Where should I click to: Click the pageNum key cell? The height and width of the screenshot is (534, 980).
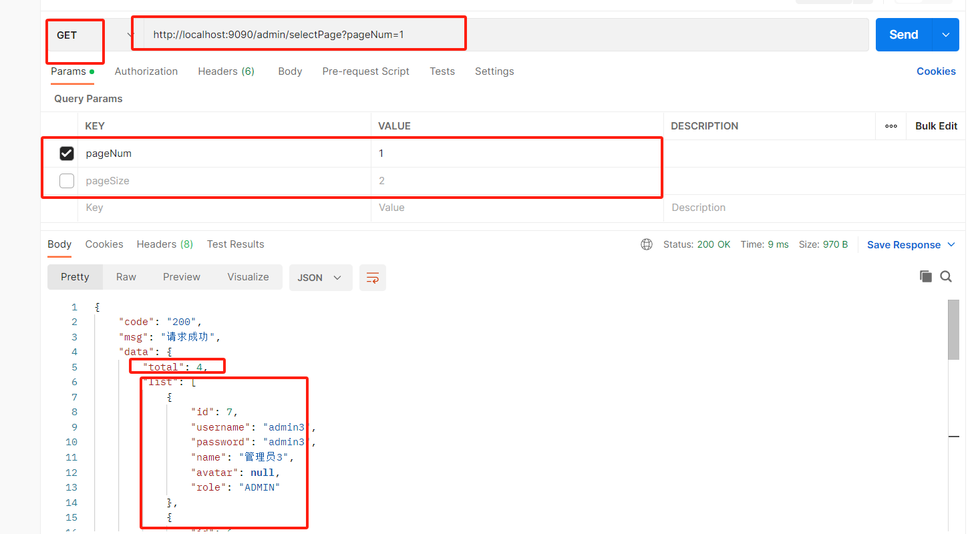(224, 154)
